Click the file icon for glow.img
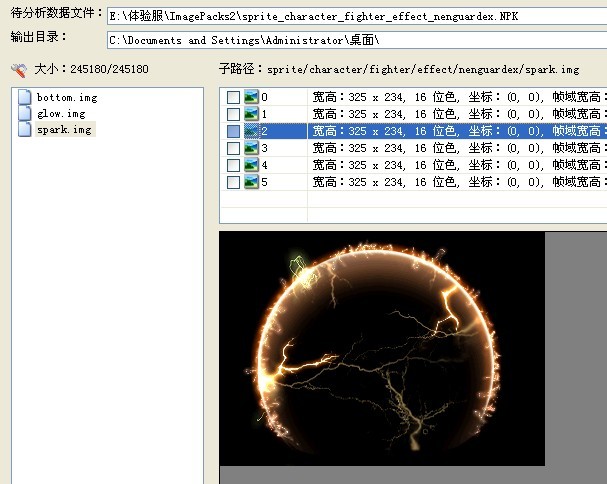The height and width of the screenshot is (484, 607). tap(26, 114)
